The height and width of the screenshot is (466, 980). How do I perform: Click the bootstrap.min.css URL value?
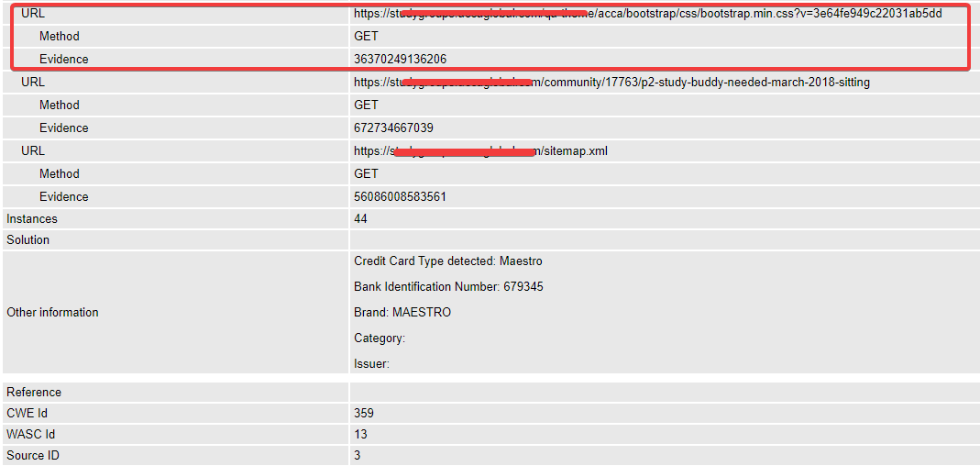click(647, 13)
